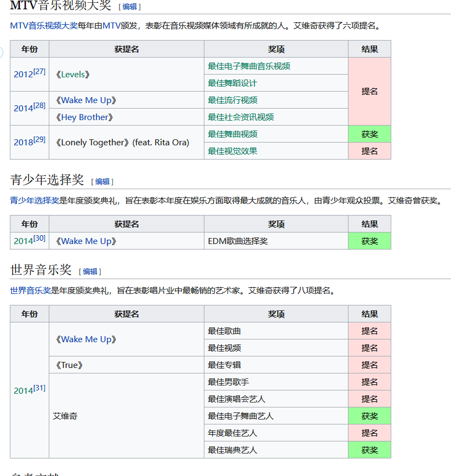Open Wake Me Up link in the 世界音乐奖 table

click(x=86, y=339)
